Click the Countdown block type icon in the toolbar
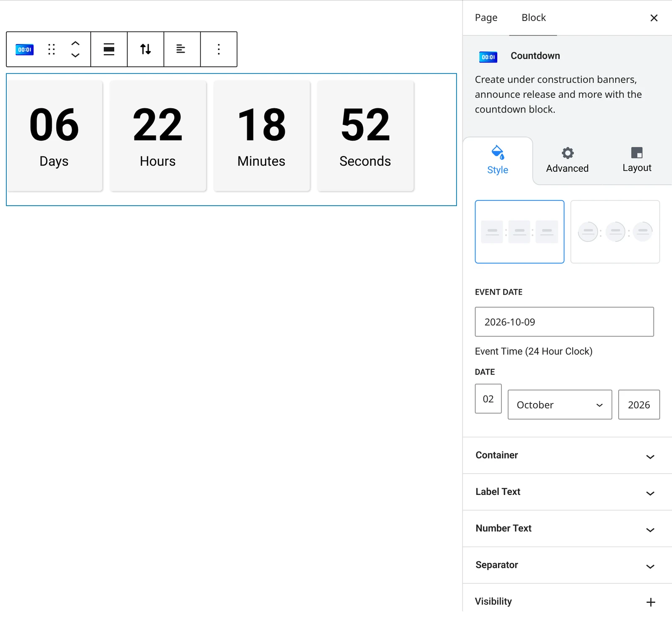 (25, 50)
